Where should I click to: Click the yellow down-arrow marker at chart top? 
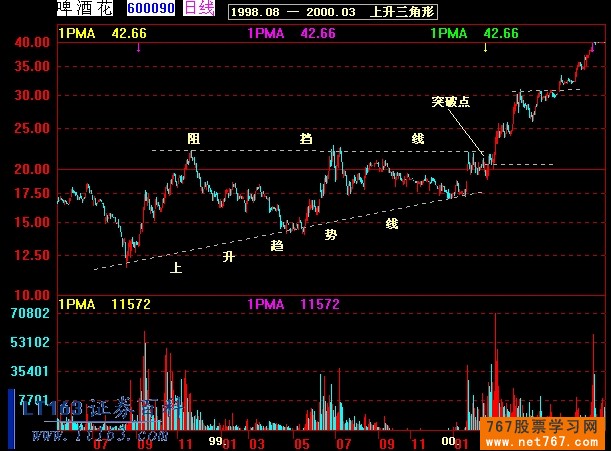point(486,48)
